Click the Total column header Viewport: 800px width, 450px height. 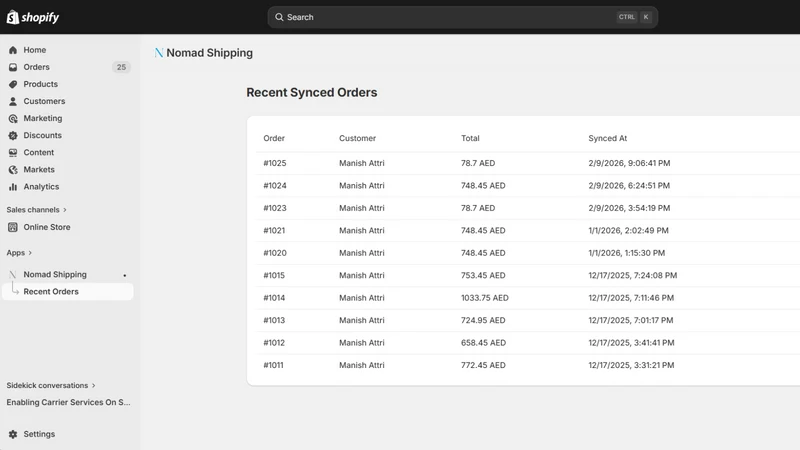[470, 138]
